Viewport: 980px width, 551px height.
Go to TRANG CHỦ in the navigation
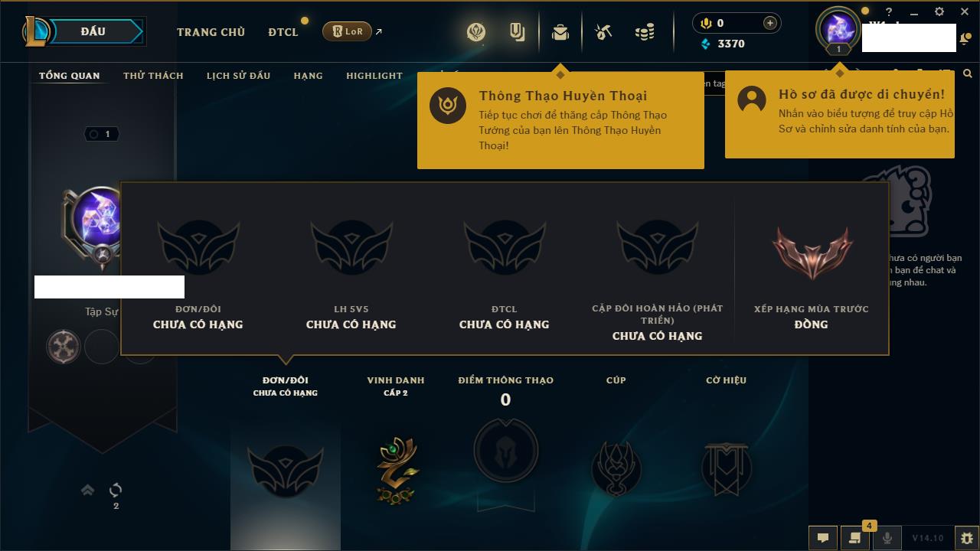pos(211,32)
